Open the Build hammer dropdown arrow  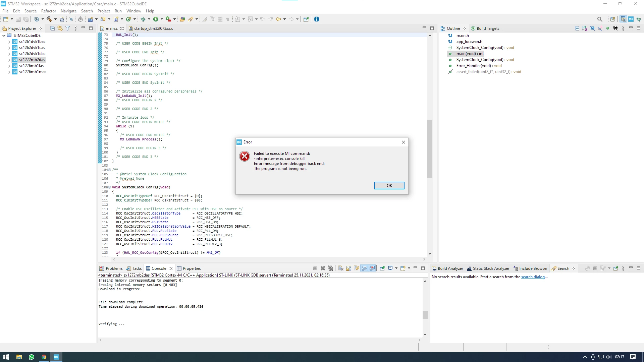tap(55, 19)
